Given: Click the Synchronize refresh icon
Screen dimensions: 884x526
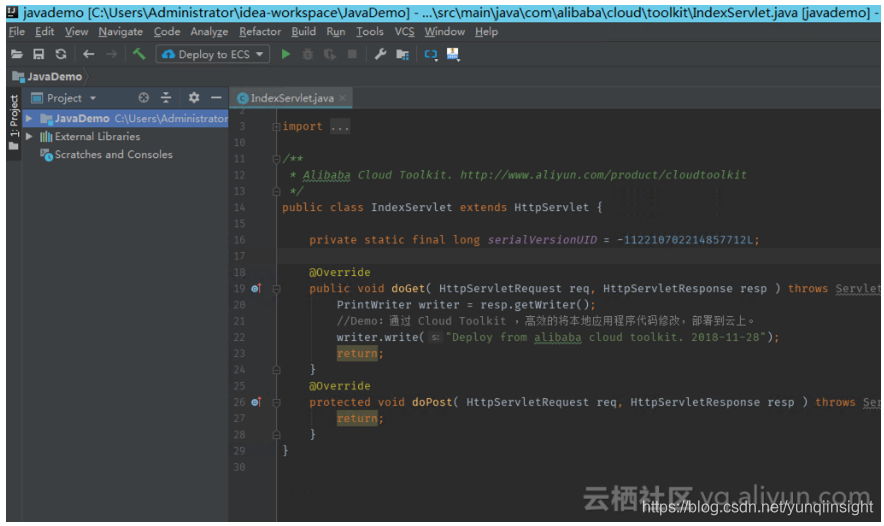Looking at the screenshot, I should click(60, 54).
